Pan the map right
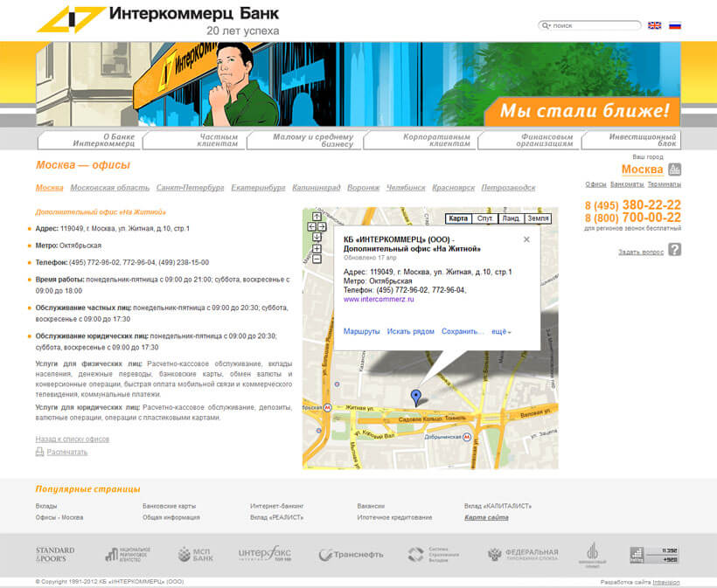Image resolution: width=717 pixels, height=588 pixels. coord(322,226)
